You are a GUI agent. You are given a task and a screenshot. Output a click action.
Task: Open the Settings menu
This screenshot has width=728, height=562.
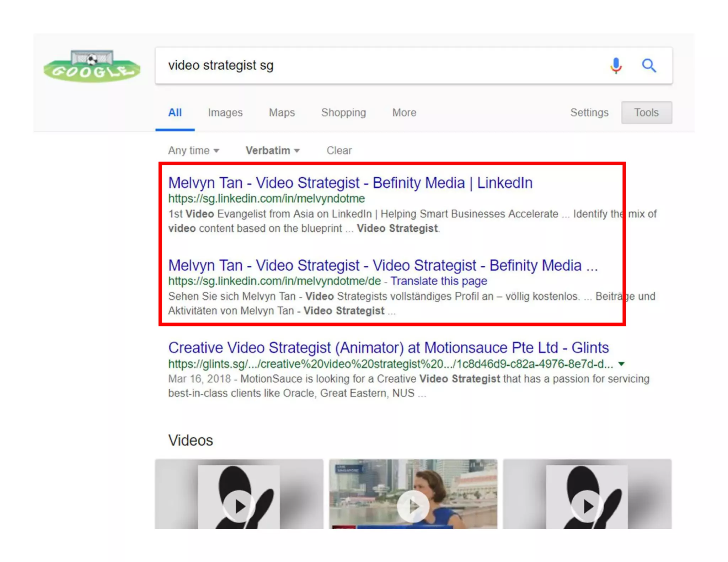pos(589,113)
